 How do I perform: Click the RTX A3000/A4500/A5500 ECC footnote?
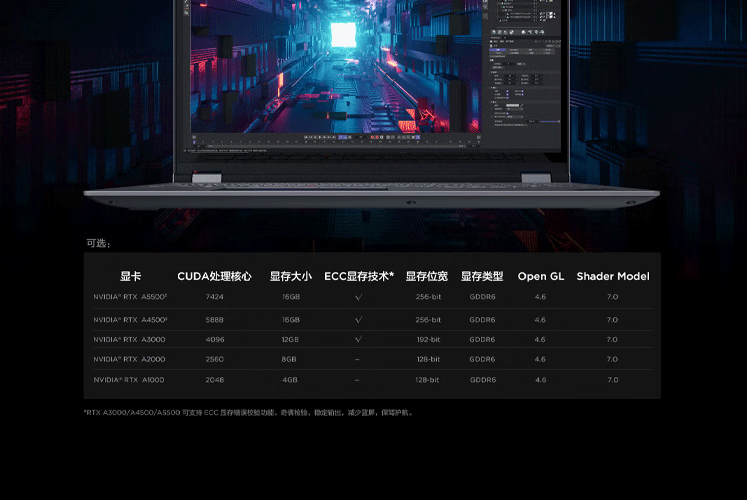tap(248, 412)
